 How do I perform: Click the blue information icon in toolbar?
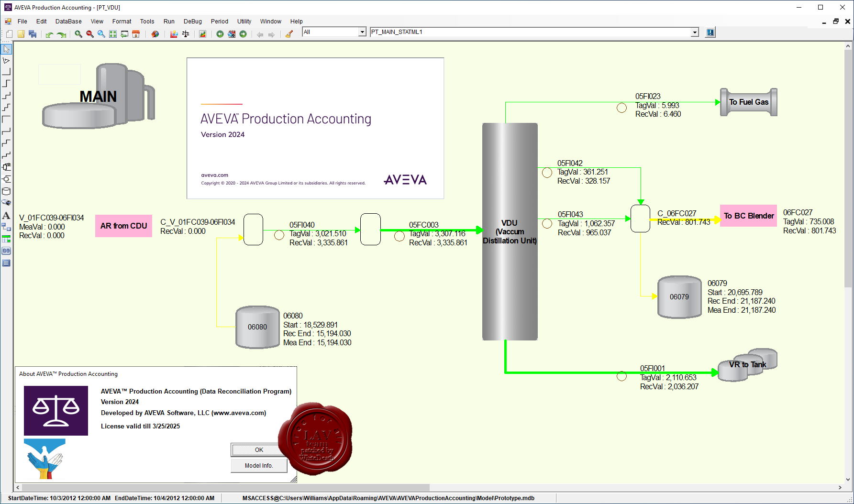click(710, 33)
